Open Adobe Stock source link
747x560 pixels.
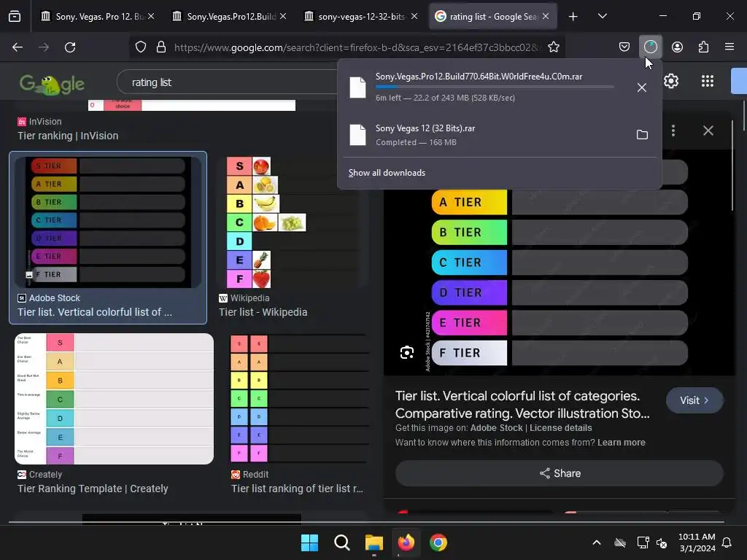496,428
